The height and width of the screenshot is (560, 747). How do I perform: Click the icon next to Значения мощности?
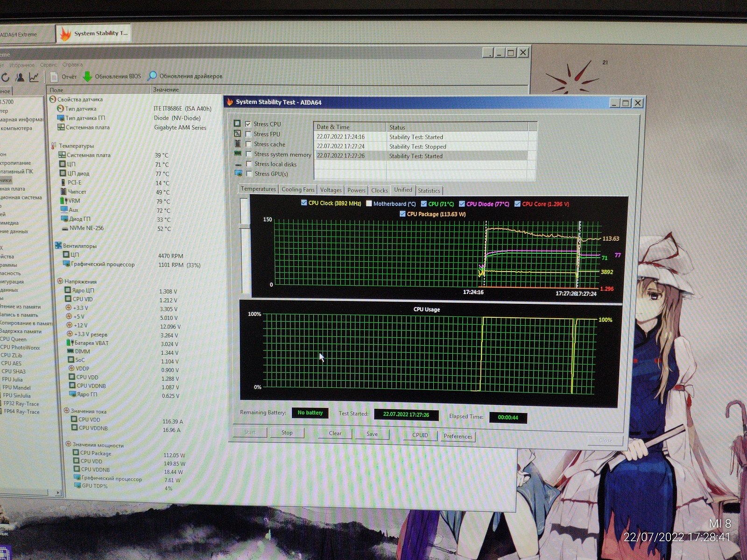tap(68, 444)
